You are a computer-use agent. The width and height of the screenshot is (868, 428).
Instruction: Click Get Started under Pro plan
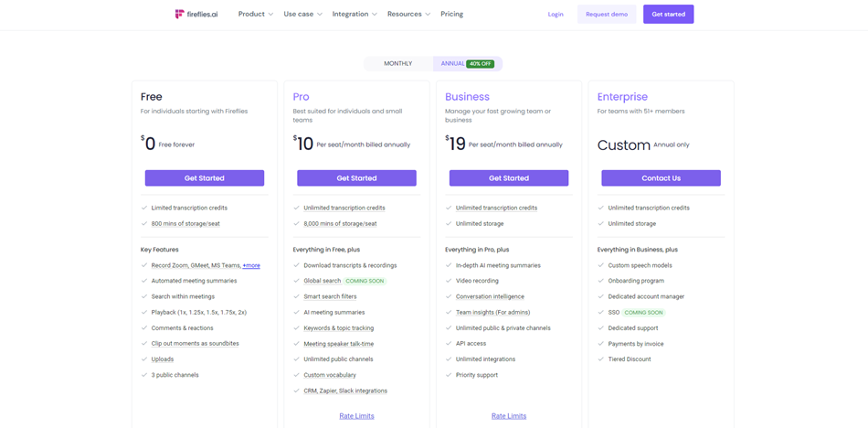tap(356, 178)
